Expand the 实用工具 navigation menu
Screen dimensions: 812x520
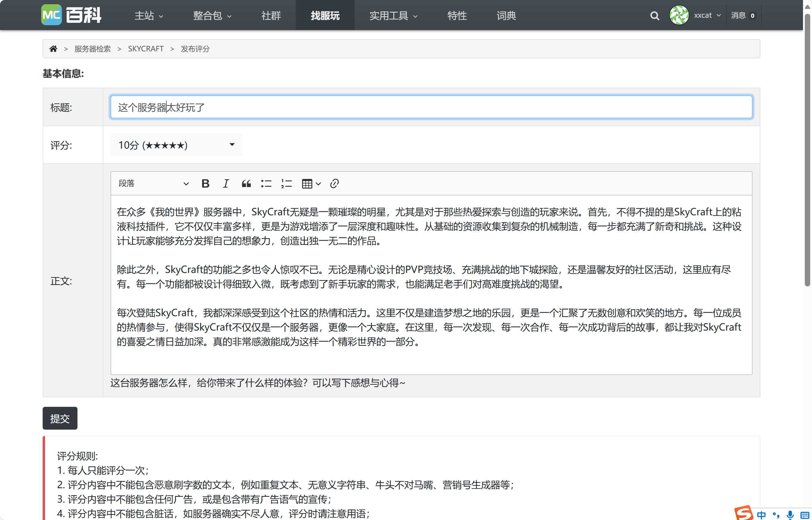point(393,16)
